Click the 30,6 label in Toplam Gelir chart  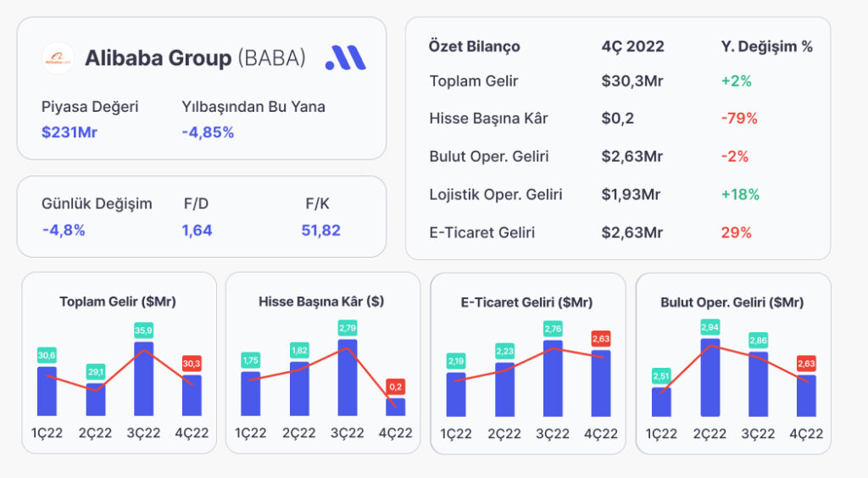pyautogui.click(x=47, y=355)
